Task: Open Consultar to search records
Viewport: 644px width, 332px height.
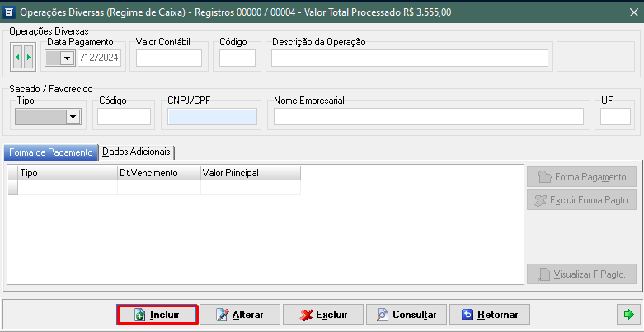Action: (406, 315)
